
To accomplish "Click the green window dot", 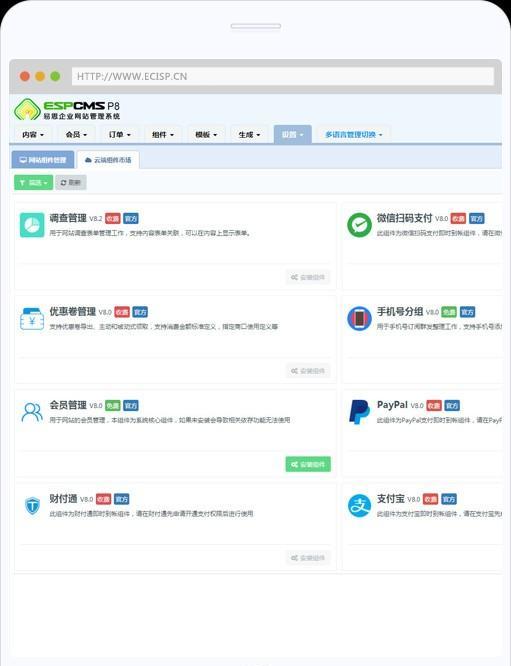I will [55, 76].
